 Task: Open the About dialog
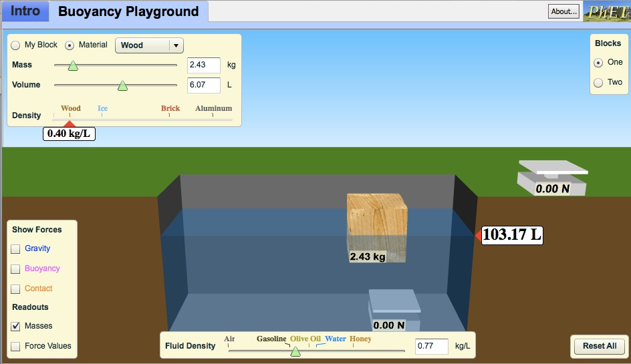563,11
